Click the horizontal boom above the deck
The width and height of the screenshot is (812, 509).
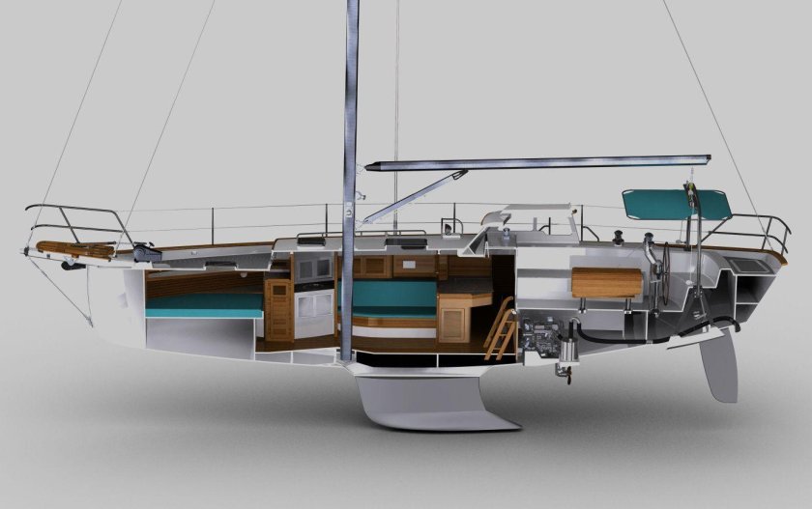point(541,162)
